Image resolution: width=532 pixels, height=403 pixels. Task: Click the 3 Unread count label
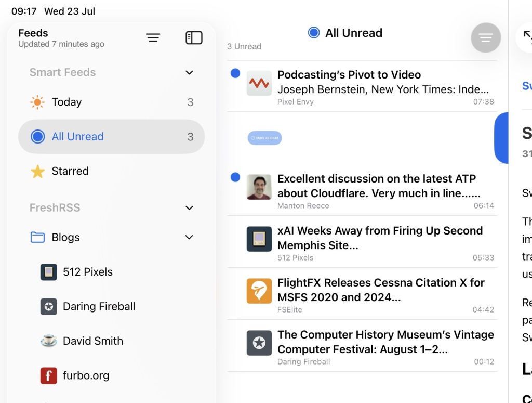point(244,46)
